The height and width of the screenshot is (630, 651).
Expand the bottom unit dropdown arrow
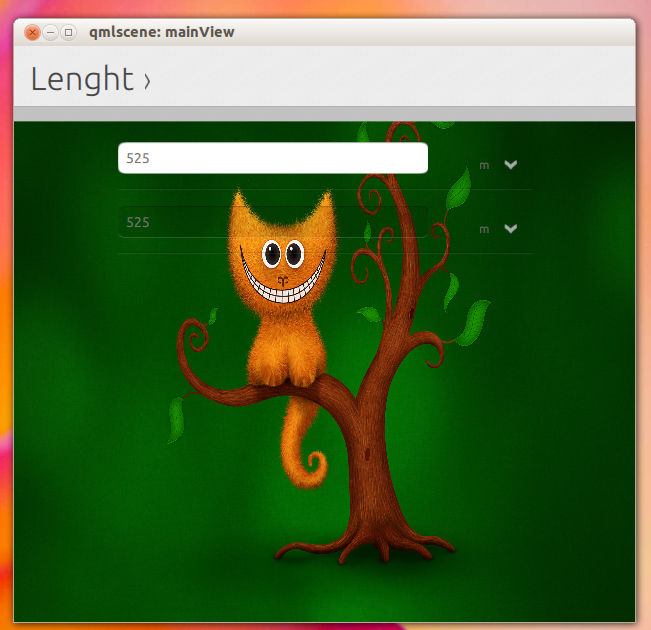510,228
